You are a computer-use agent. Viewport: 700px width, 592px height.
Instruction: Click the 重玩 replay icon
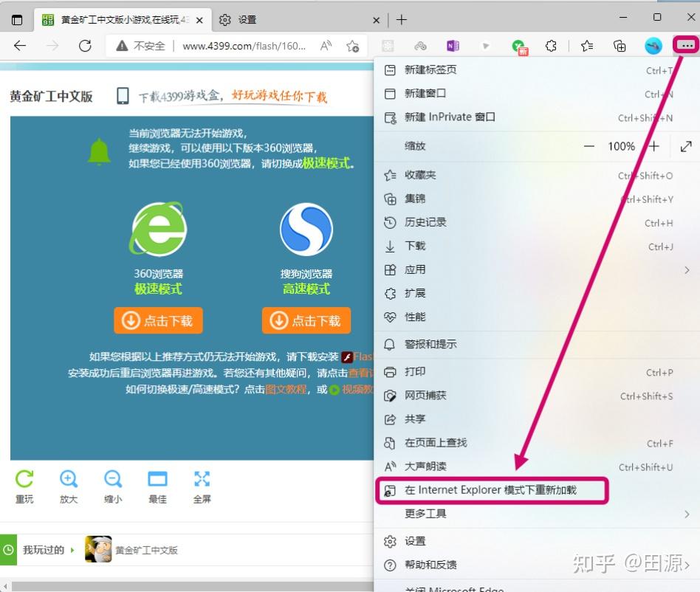(24, 479)
